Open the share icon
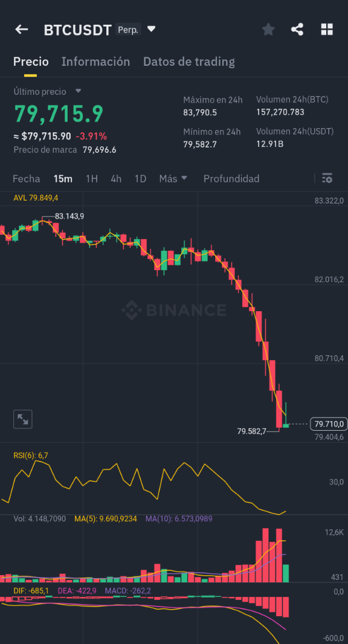The width and height of the screenshot is (348, 644). tap(297, 29)
